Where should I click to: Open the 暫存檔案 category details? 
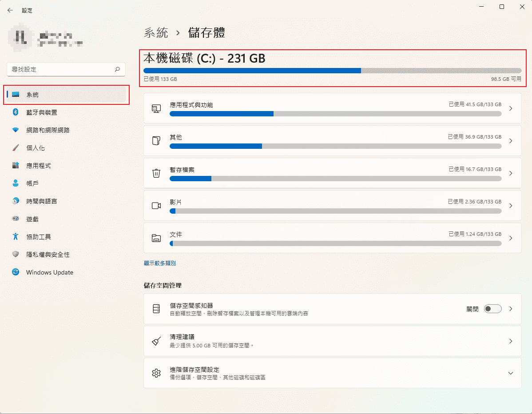(x=332, y=173)
